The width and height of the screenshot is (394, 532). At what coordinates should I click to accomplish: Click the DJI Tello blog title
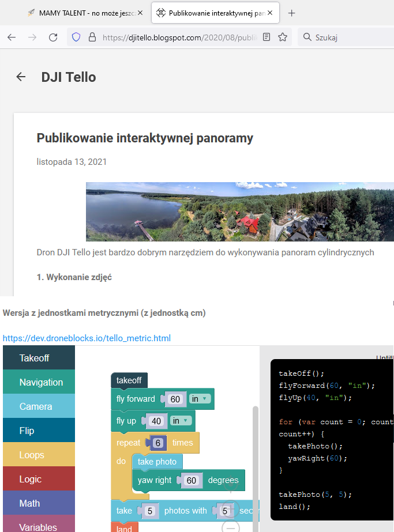69,77
